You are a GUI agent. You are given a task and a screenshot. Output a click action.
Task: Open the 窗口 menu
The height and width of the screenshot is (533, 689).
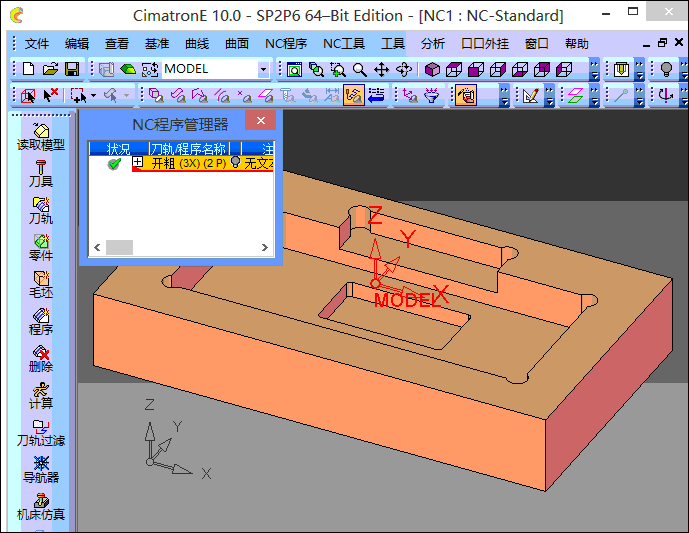click(x=537, y=44)
